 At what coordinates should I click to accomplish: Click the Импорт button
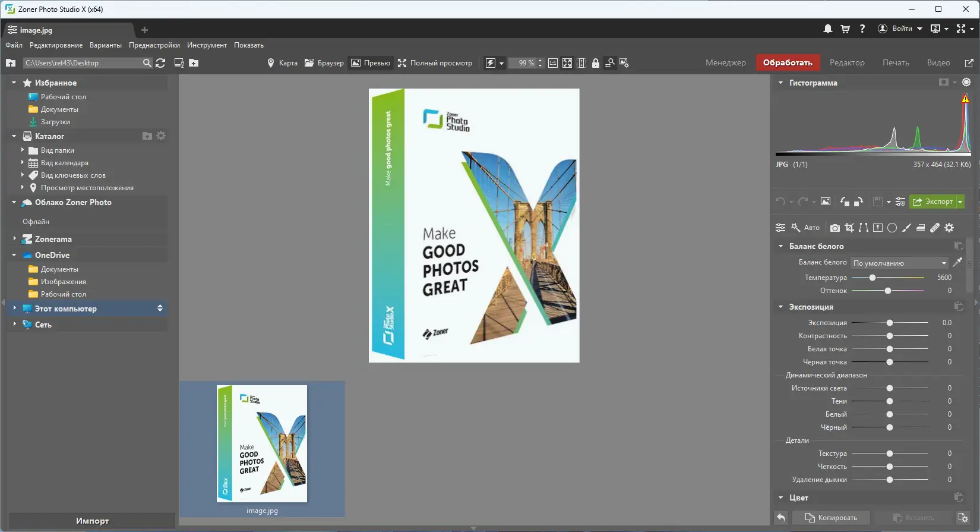pos(92,521)
